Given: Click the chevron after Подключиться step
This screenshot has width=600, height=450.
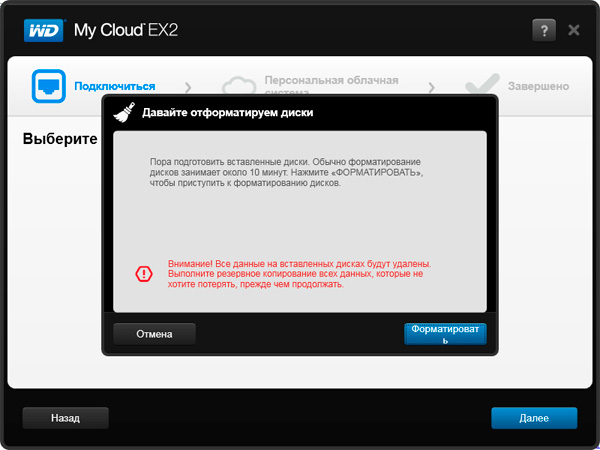Looking at the screenshot, I should click(x=187, y=87).
